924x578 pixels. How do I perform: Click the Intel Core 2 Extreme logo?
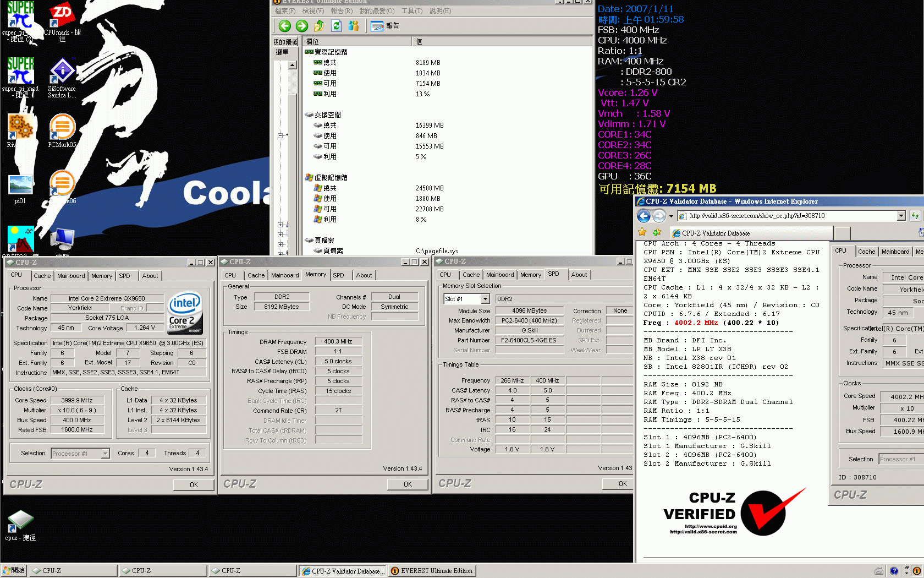pos(185,312)
